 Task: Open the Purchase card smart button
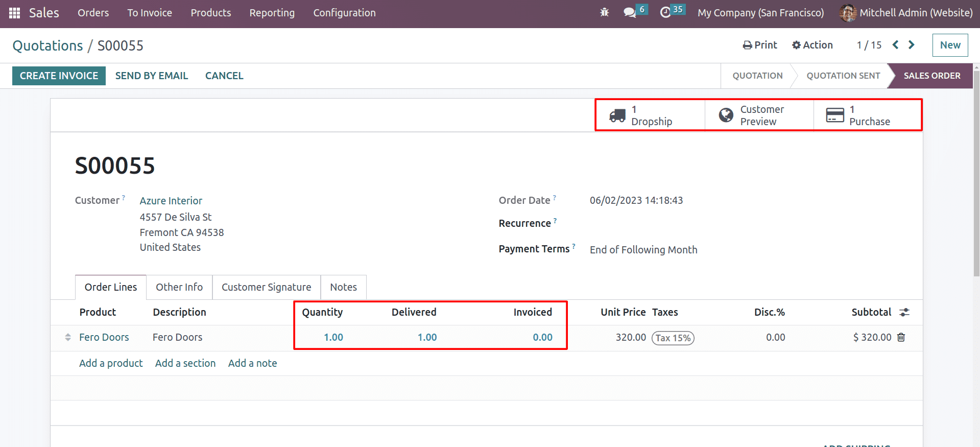[868, 115]
